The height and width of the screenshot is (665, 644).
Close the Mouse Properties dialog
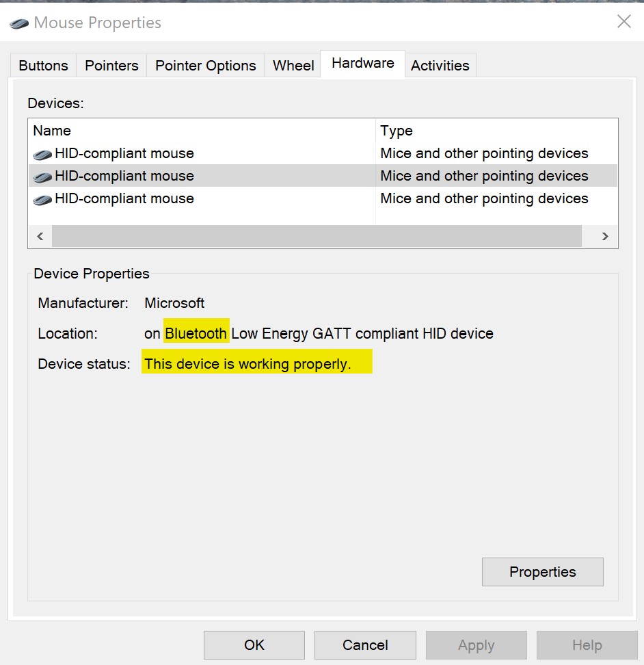(623, 21)
